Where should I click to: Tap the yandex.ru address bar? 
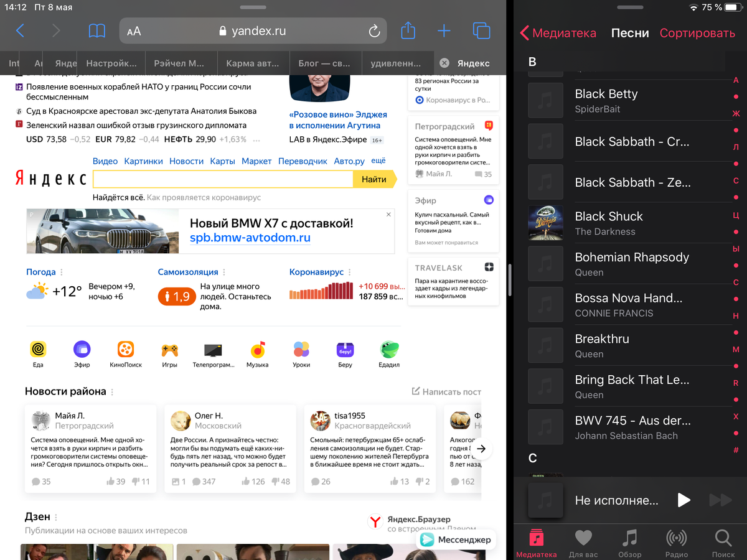click(253, 31)
